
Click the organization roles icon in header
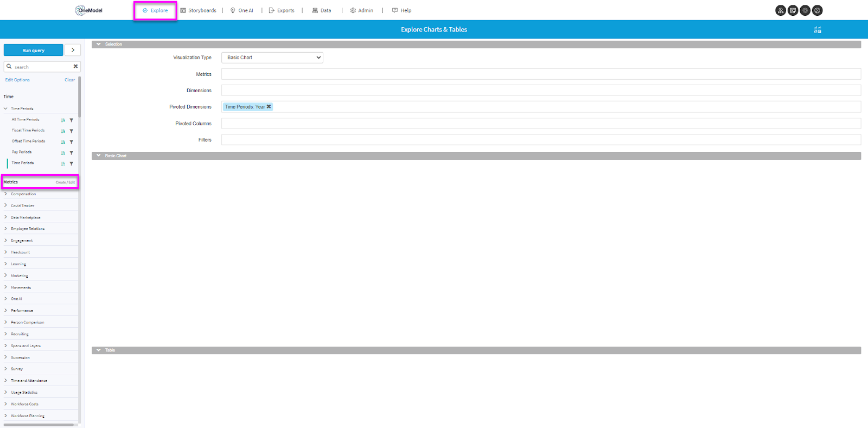(781, 10)
